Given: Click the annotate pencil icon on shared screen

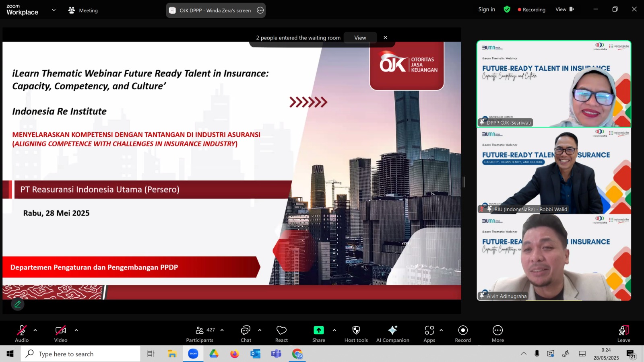Looking at the screenshot, I should [x=18, y=304].
